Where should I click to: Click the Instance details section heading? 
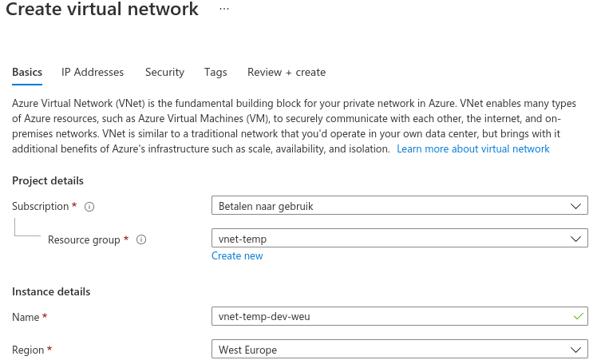tap(51, 291)
